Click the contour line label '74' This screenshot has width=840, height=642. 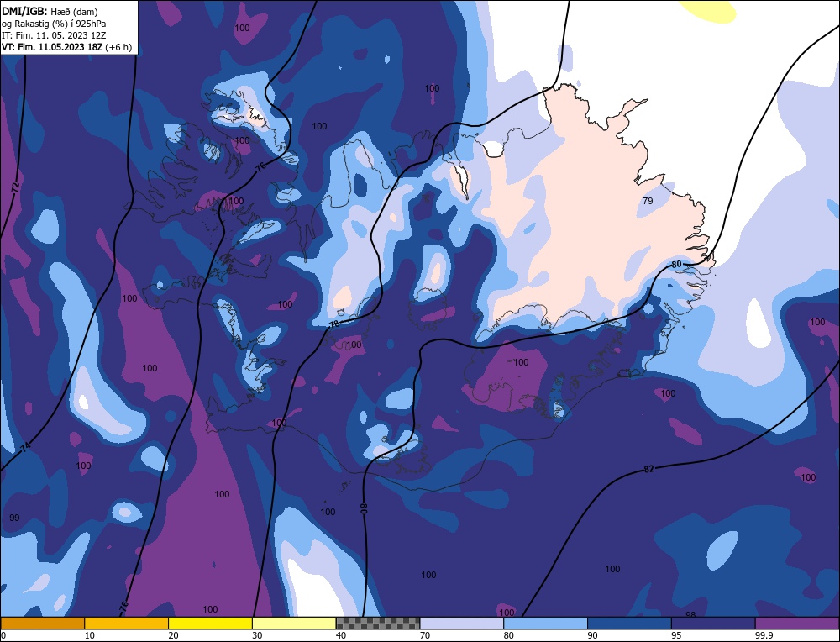[x=26, y=446]
